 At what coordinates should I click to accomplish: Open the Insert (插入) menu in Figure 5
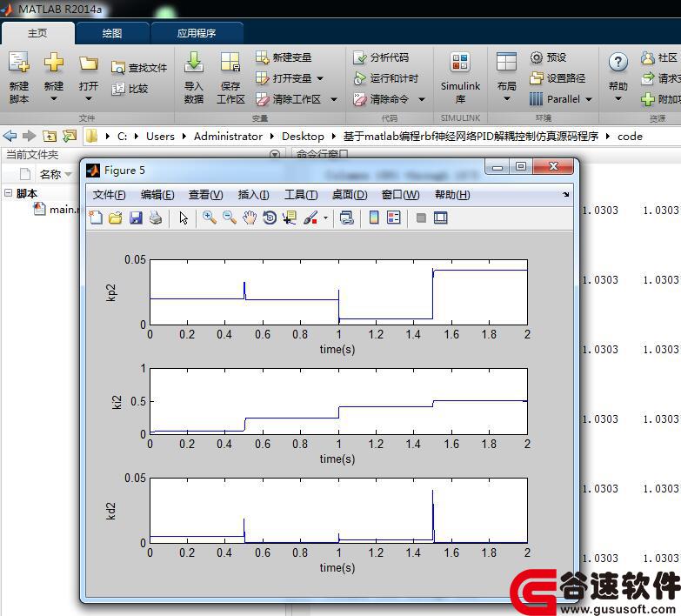[x=253, y=195]
